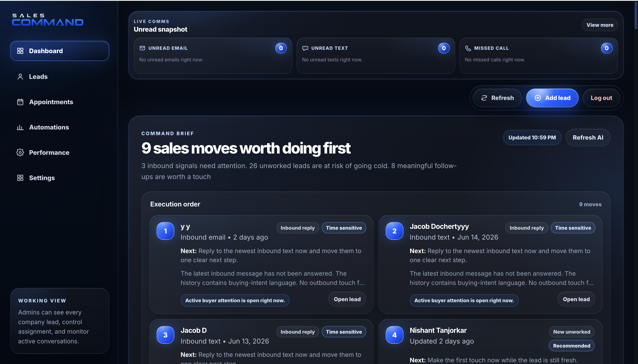Click the 9 moves counter text
Image resolution: width=638 pixels, height=364 pixels.
point(590,205)
